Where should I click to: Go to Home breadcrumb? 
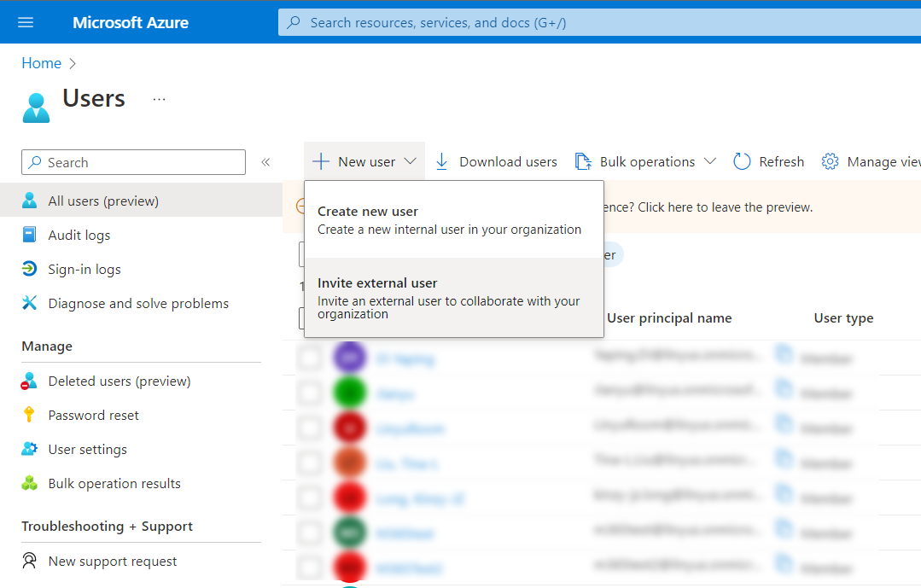coord(41,63)
